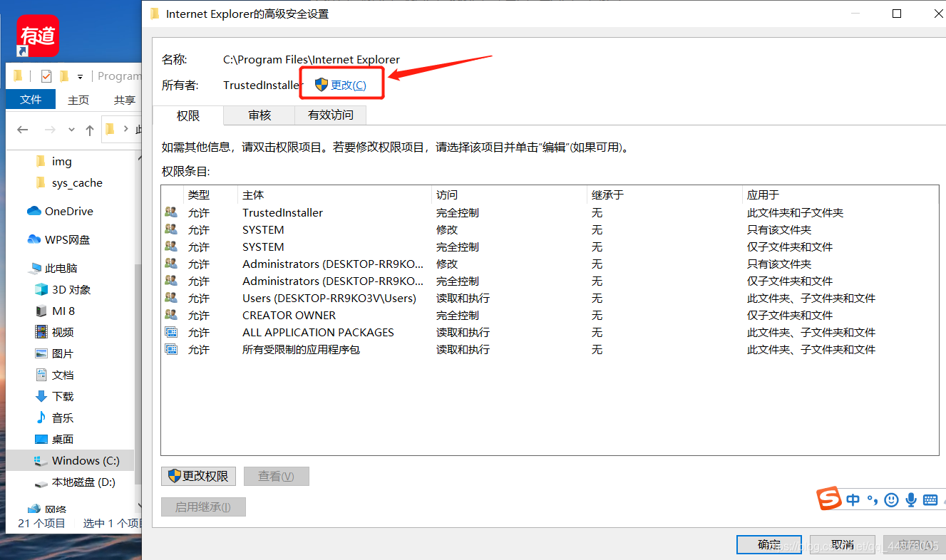The width and height of the screenshot is (946, 560).
Task: Select the 3D 对象 folder icon
Action: [x=41, y=289]
